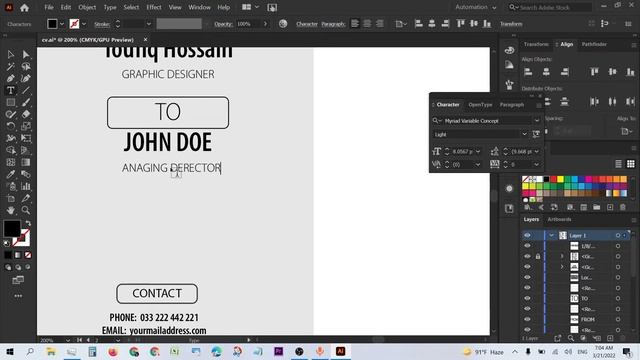Open the font style dropdown showing Light
Image resolution: width=640 pixels, height=360 pixels.
pyautogui.click(x=524, y=134)
